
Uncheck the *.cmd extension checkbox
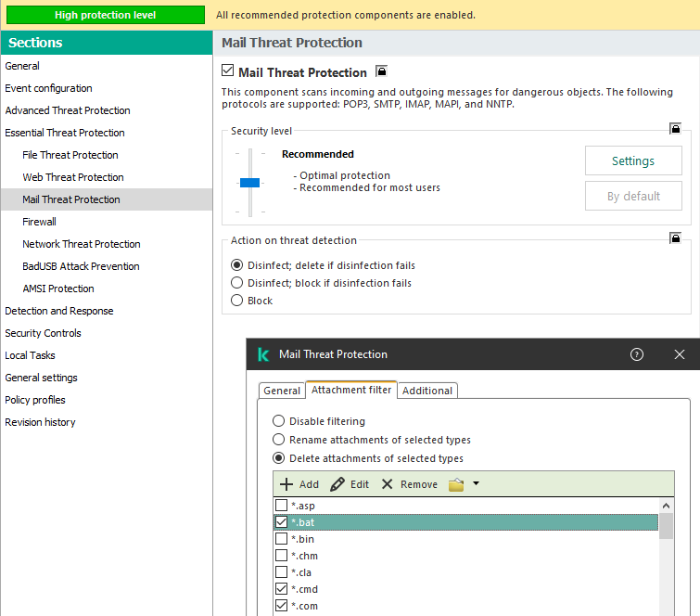point(282,589)
